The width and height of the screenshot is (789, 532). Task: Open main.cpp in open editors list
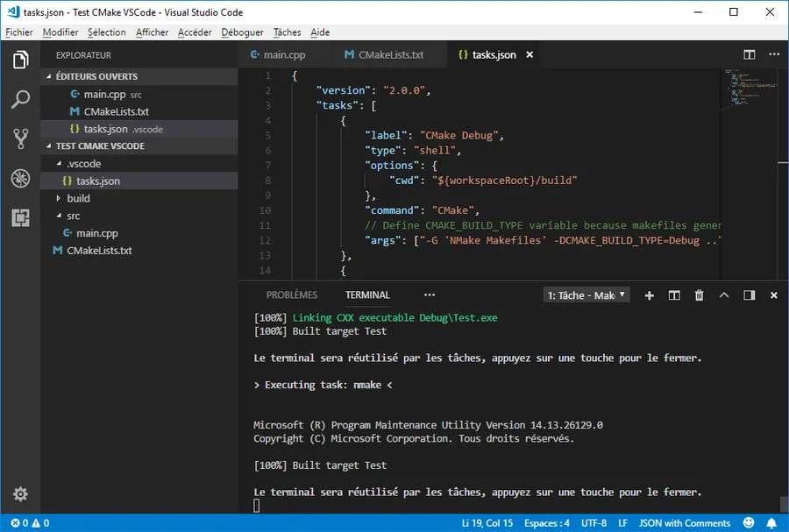139,94
